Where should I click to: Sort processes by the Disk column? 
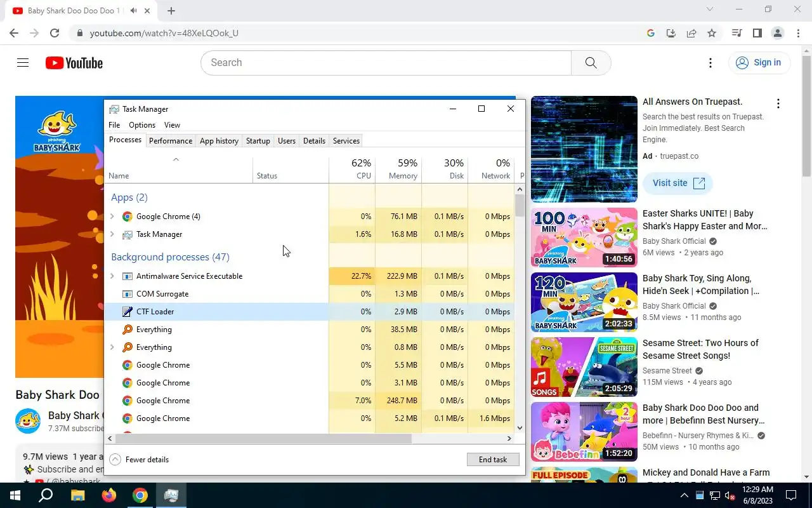pyautogui.click(x=445, y=169)
